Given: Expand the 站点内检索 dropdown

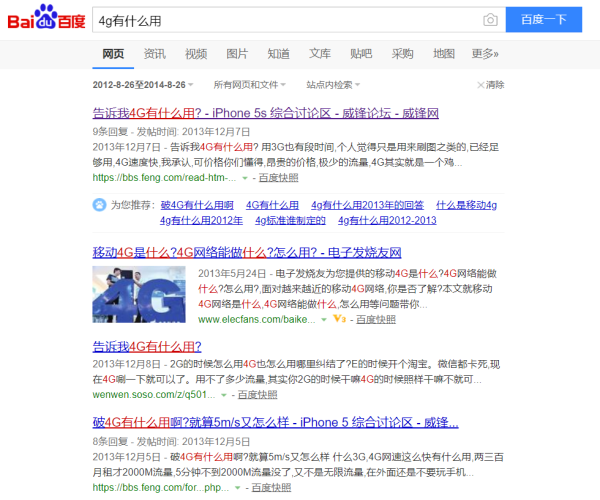Looking at the screenshot, I should [x=334, y=85].
